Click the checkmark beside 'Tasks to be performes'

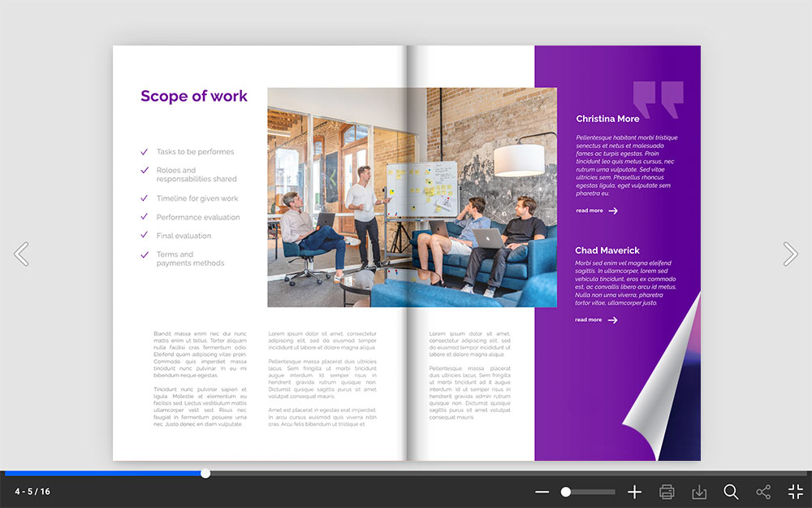(145, 151)
